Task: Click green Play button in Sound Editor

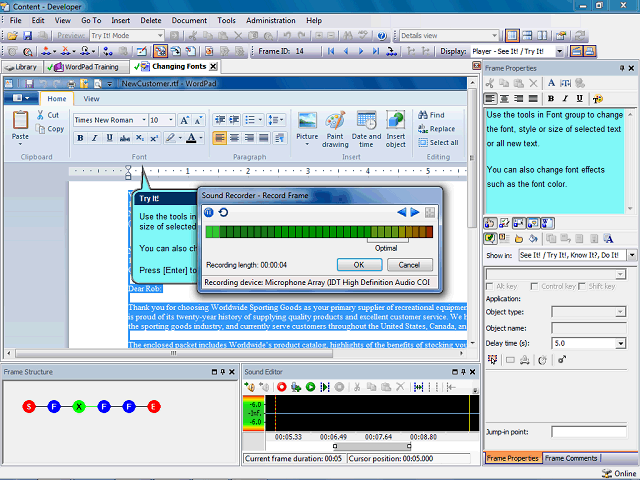Action: [310, 387]
